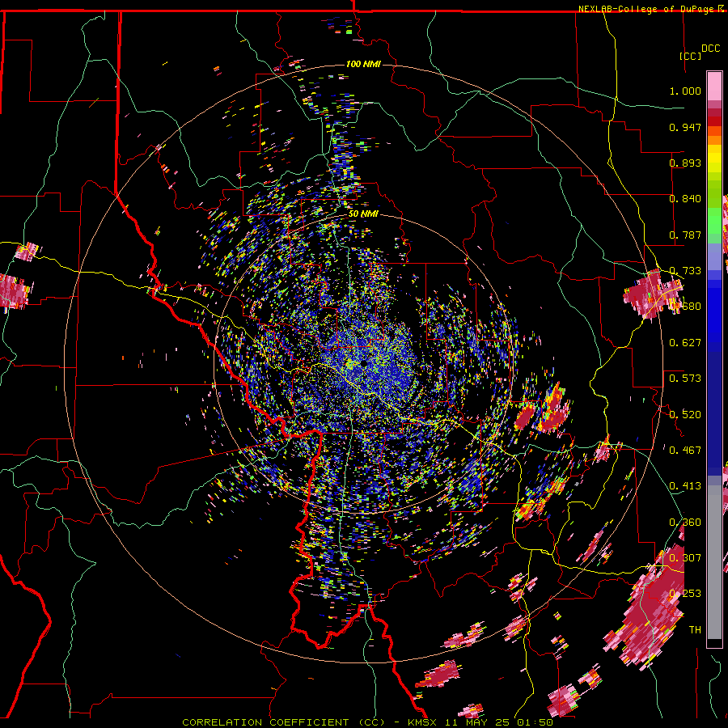Click the 0.307 legend value

click(685, 557)
